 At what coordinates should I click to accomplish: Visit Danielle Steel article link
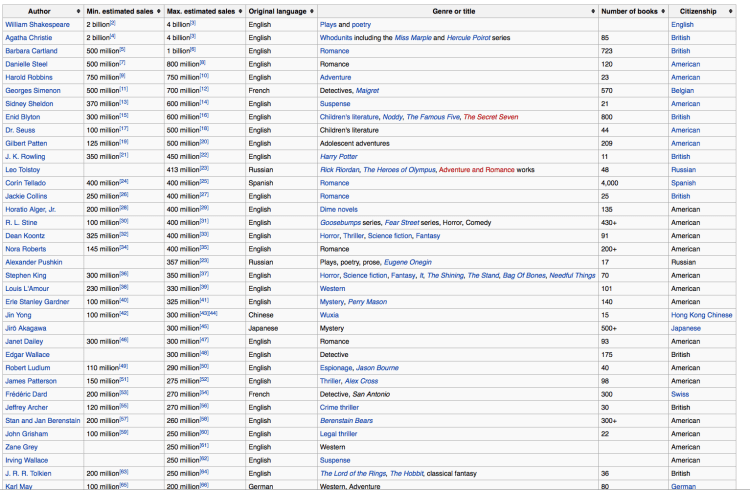tap(26, 64)
